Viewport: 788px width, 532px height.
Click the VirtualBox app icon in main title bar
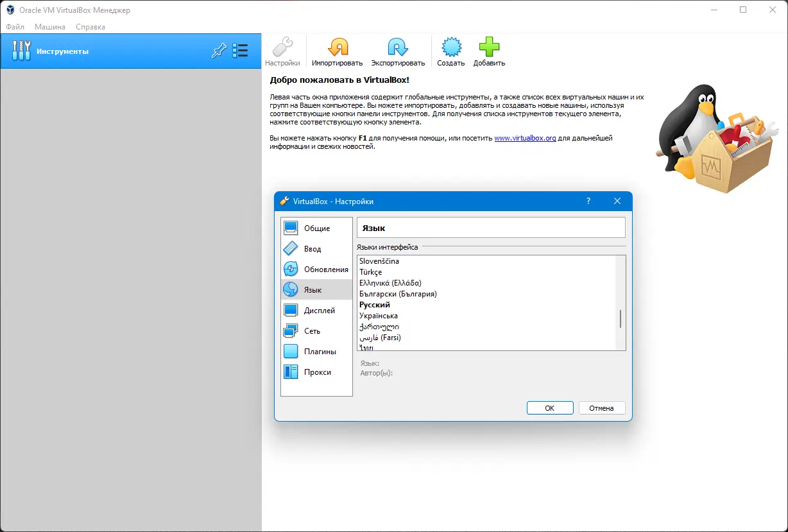(x=11, y=10)
